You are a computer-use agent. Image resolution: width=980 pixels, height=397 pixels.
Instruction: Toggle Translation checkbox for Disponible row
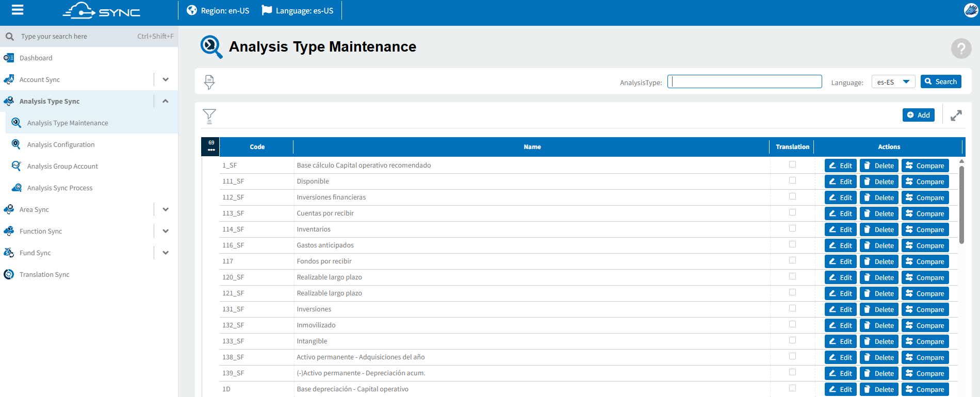coord(792,180)
